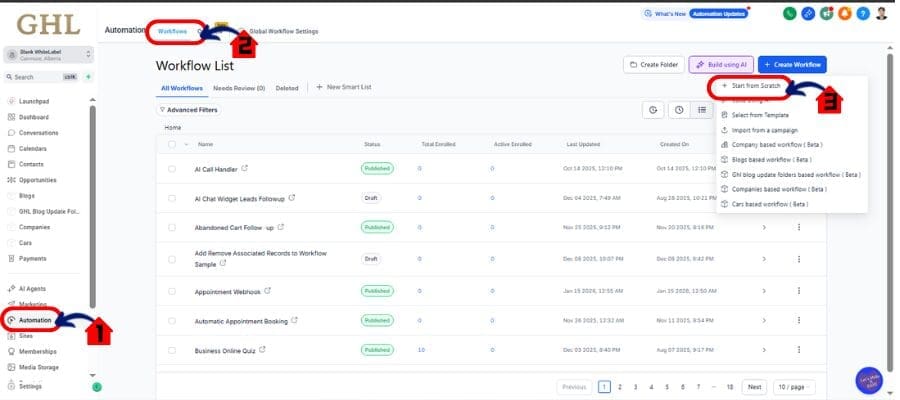The height and width of the screenshot is (400, 900).
Task: Tick the select-all checkbox in table header
Action: 172,145
